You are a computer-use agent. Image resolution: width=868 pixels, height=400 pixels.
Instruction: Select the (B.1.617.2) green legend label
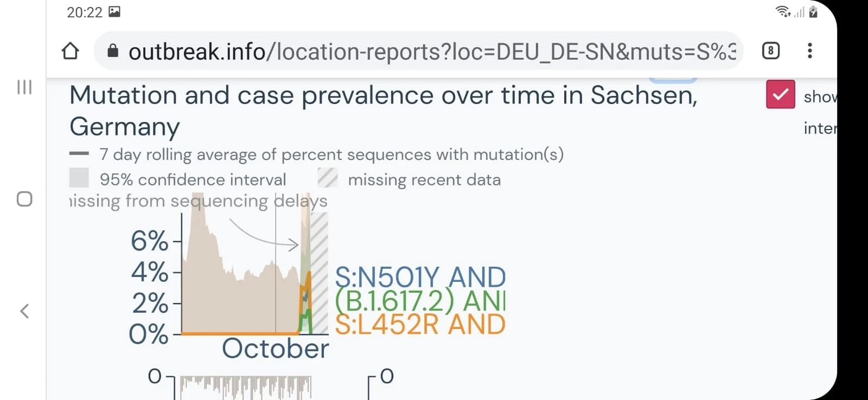click(420, 300)
